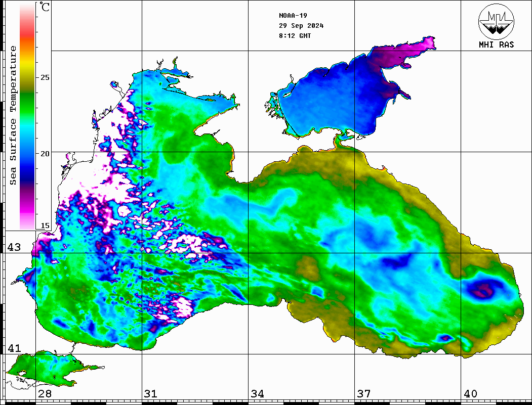Click the MHI RAS logo icon
This screenshot has height=405, width=532.
pyautogui.click(x=496, y=21)
